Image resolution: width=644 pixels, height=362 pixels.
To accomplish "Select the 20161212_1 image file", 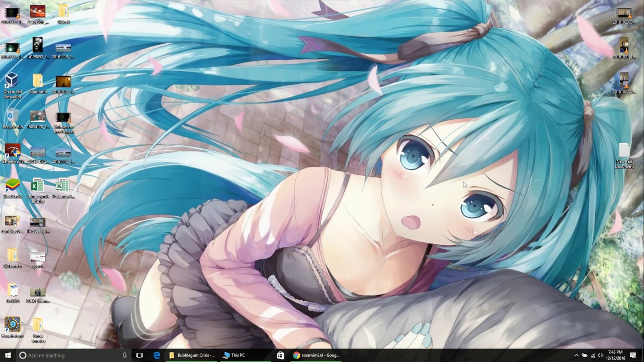I will click(x=63, y=84).
